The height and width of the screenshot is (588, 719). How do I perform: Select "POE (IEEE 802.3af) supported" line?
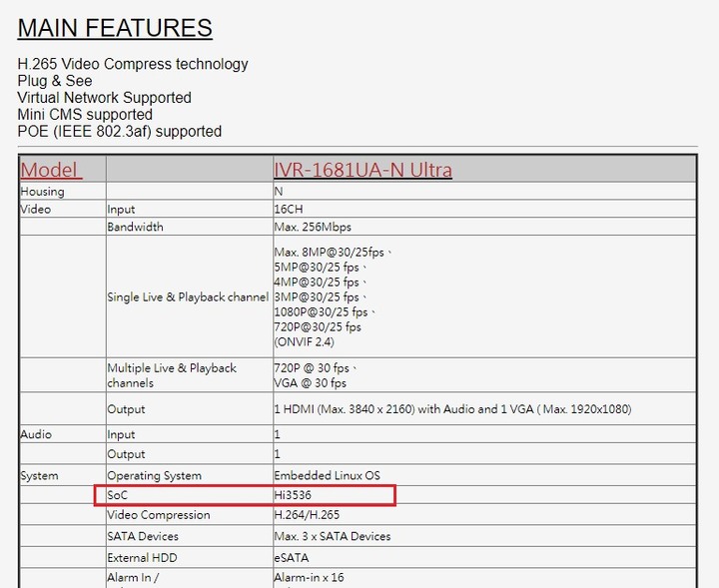(x=120, y=132)
